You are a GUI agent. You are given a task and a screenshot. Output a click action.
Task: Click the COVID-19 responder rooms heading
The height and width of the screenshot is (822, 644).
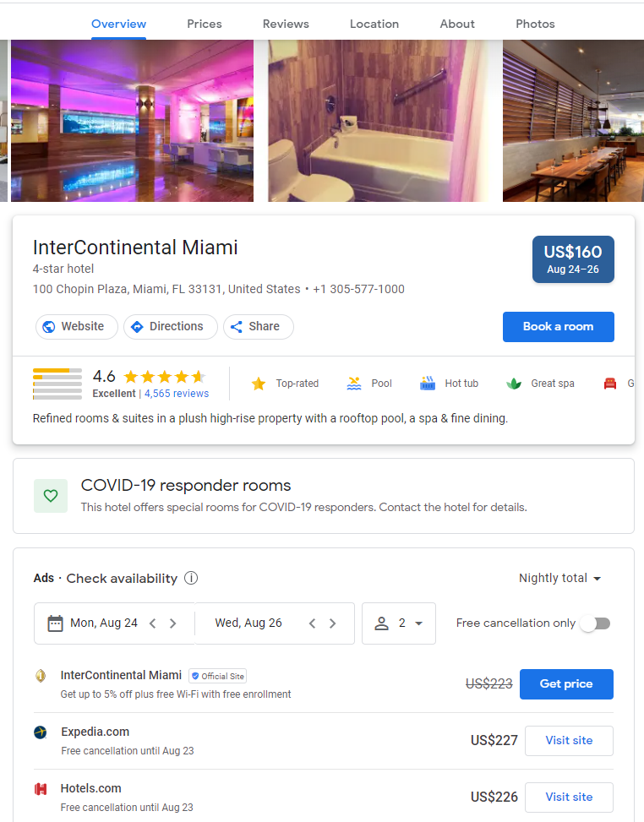coord(186,486)
